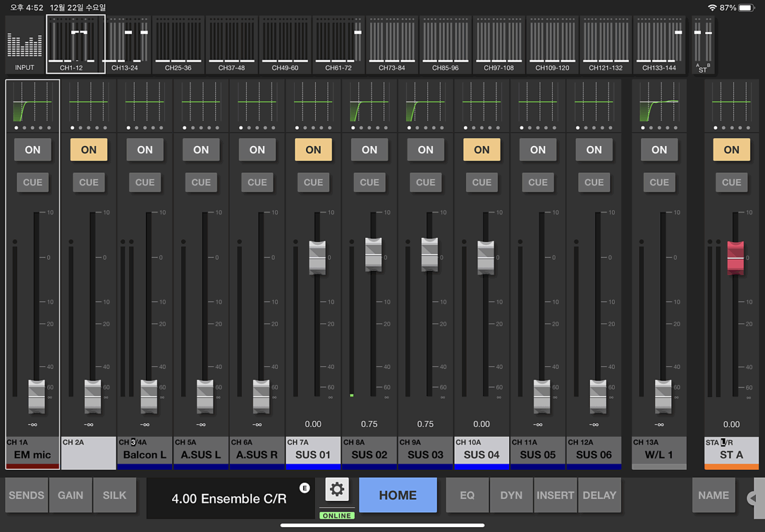Toggle ON for Balcon L channel
The image size is (765, 532).
[145, 150]
